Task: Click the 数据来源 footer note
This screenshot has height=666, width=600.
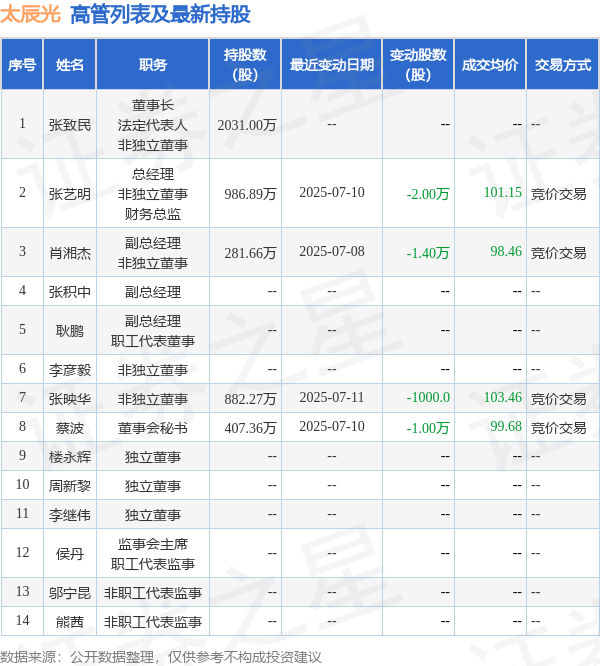Action: pos(161,657)
